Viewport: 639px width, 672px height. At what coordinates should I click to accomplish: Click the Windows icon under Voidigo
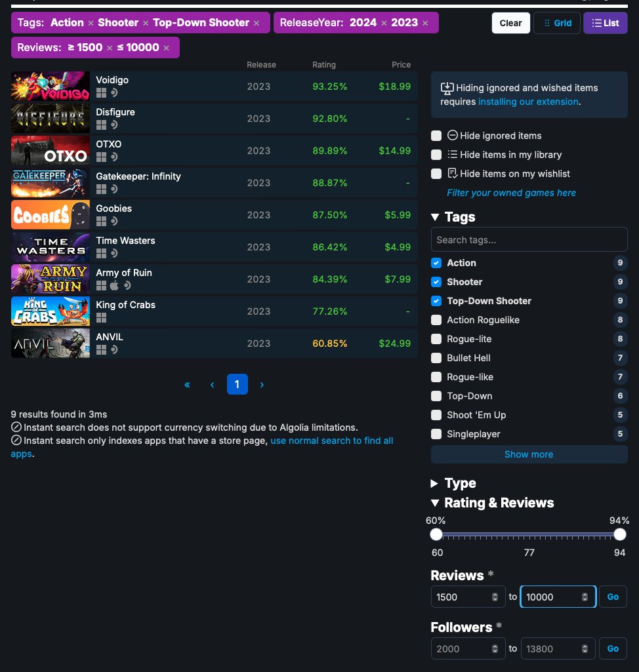click(x=101, y=92)
